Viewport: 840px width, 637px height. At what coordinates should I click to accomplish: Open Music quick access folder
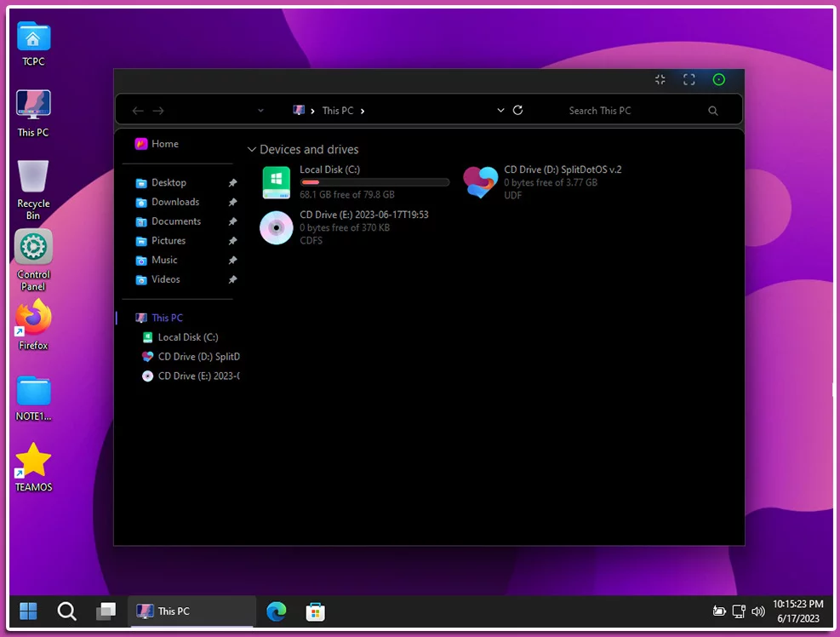[156, 260]
